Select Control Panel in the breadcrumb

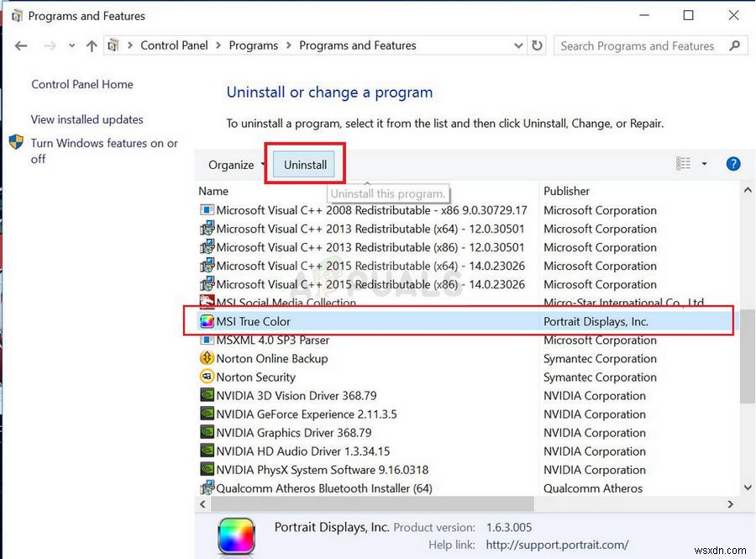click(174, 45)
